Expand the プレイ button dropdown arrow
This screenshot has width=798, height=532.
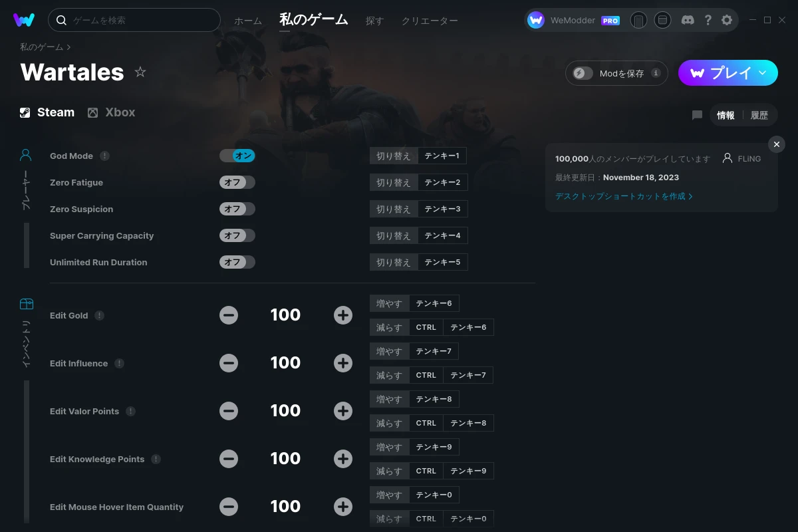pyautogui.click(x=763, y=72)
